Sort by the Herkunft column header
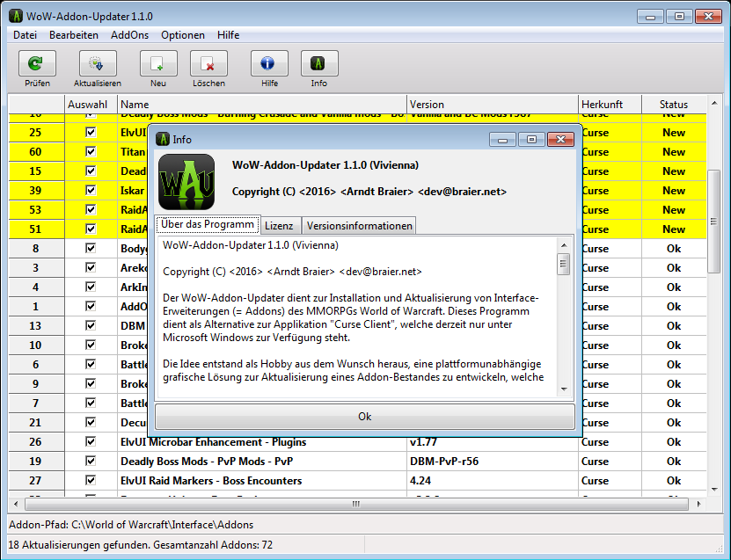Viewport: 731px width, 560px height. [x=610, y=105]
